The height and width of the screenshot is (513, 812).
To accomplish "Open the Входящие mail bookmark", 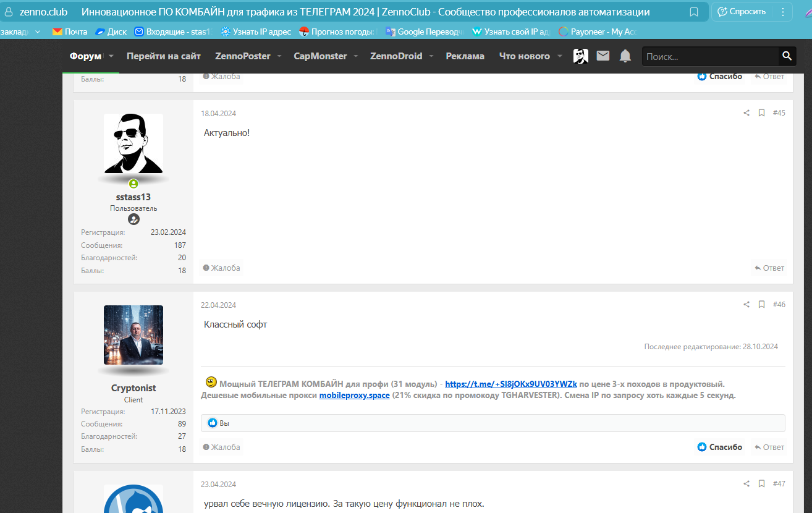I will tap(172, 32).
